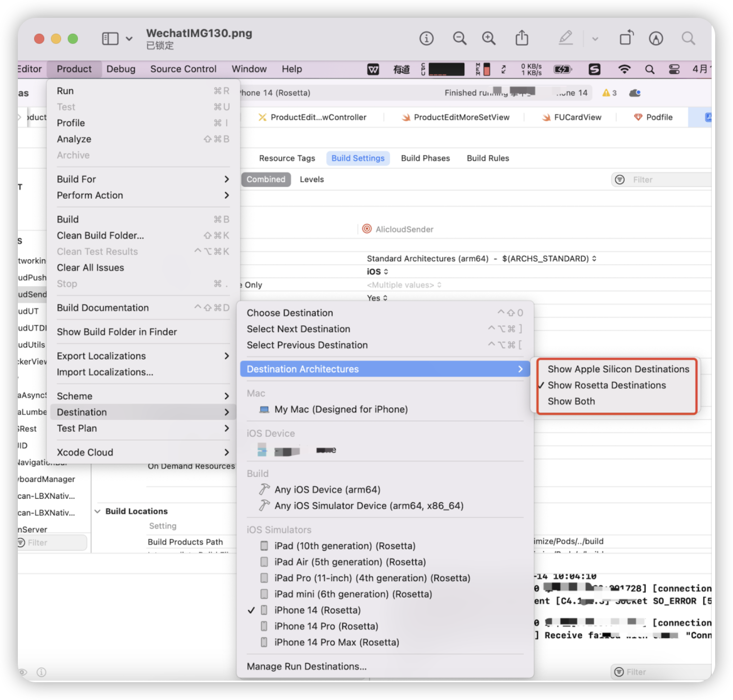
Task: Click the iPhone 14 Pro Max device icon
Action: tap(264, 642)
